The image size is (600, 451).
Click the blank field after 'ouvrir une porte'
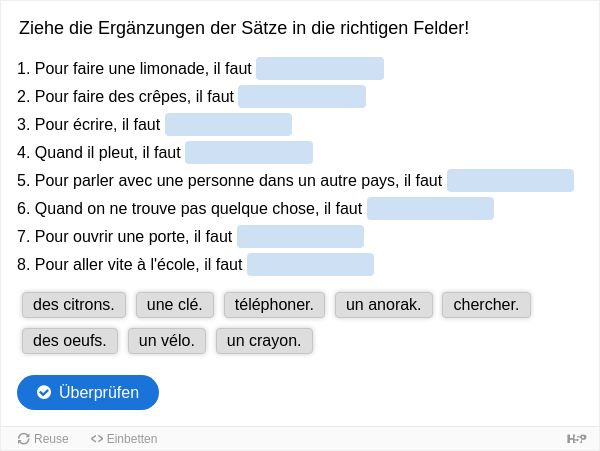tap(300, 236)
